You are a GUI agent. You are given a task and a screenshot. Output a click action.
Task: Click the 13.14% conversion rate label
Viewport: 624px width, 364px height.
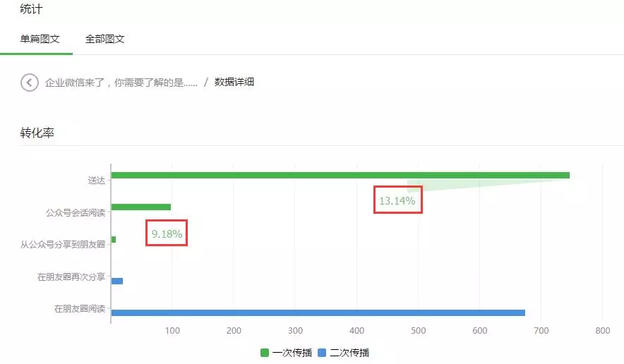[397, 201]
